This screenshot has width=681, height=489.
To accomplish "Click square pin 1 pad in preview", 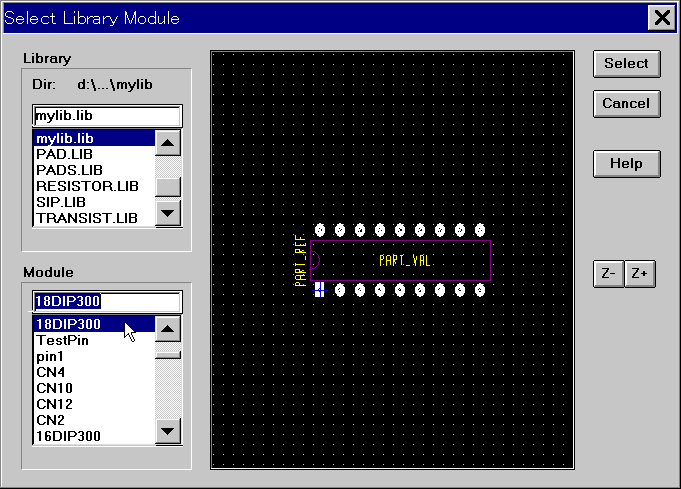I will (320, 290).
